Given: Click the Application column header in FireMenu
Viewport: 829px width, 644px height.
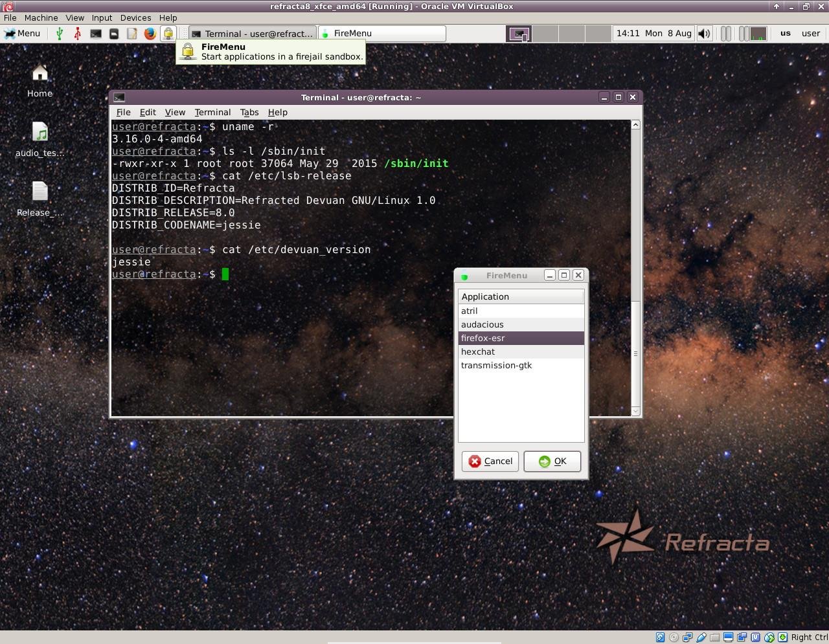Looking at the screenshot, I should pos(521,296).
